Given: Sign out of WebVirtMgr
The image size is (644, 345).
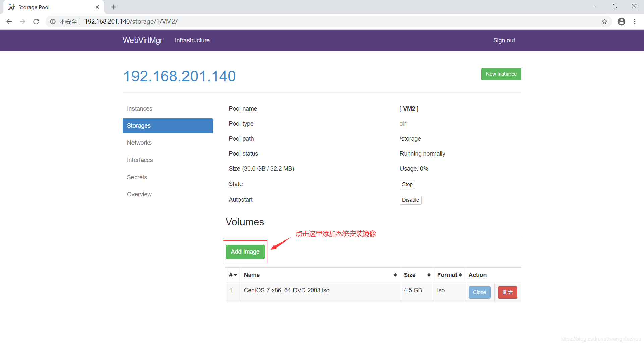Looking at the screenshot, I should pos(504,40).
